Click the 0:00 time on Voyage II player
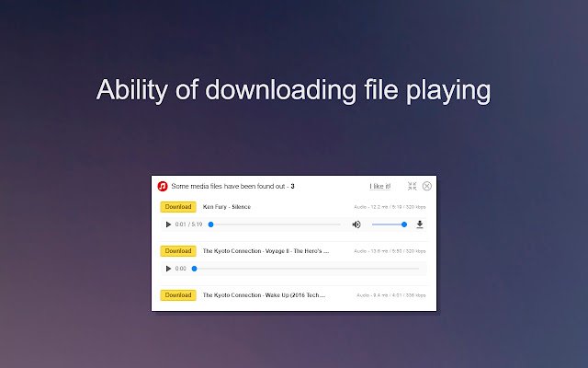The height and width of the screenshot is (368, 588). click(180, 269)
